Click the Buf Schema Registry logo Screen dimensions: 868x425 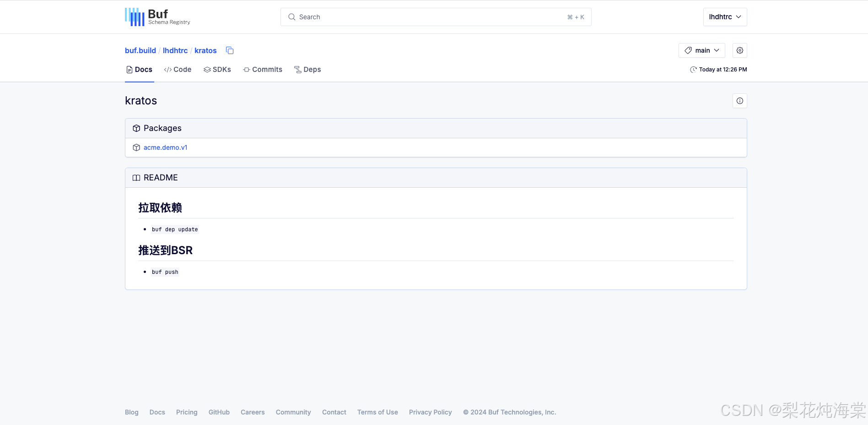point(157,17)
